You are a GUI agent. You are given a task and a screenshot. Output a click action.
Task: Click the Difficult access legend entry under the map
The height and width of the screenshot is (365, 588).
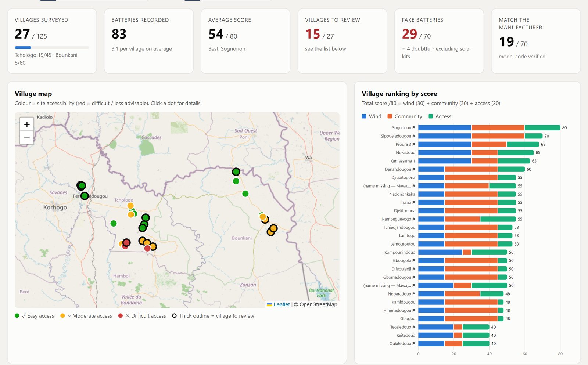(x=142, y=316)
